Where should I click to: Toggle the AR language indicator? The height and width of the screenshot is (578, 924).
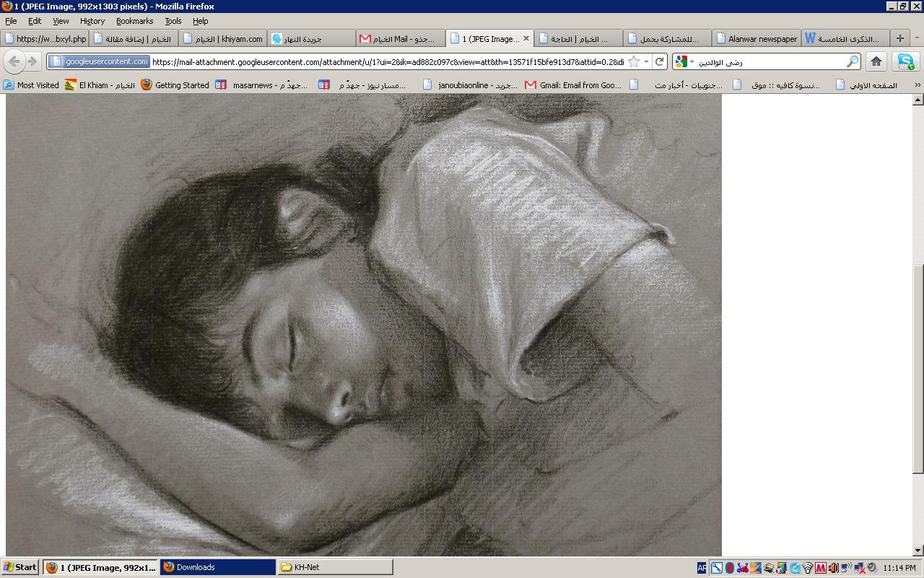[701, 568]
